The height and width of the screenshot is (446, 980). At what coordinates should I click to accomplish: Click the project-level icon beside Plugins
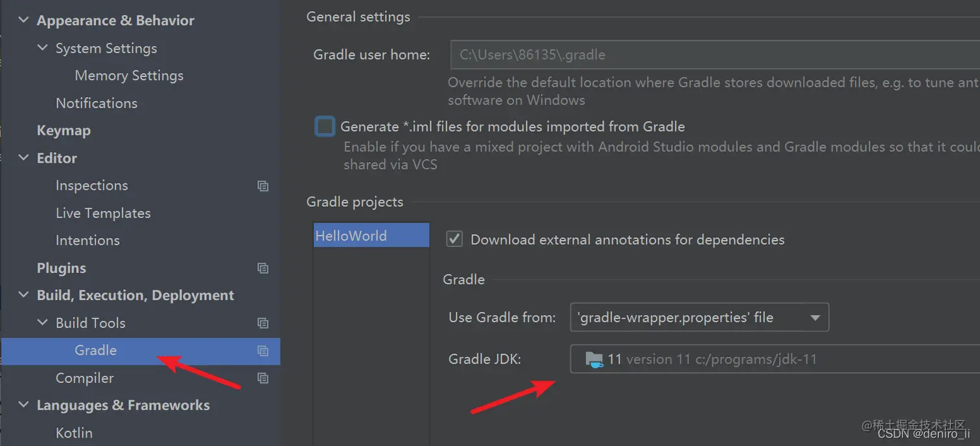(x=262, y=268)
